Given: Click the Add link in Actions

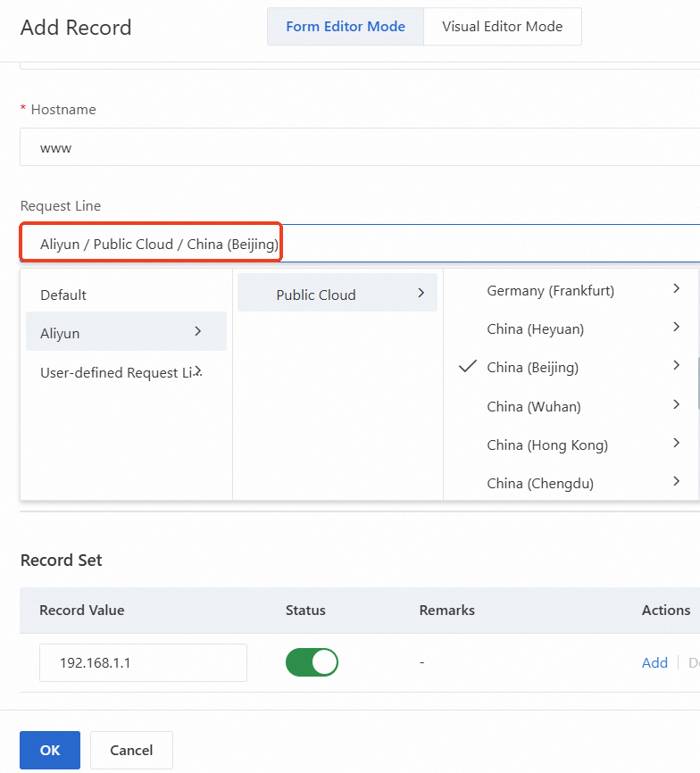Looking at the screenshot, I should point(654,662).
